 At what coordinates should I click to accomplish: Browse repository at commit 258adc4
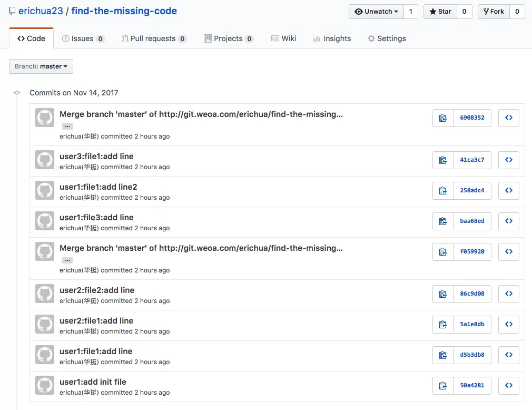tap(509, 190)
